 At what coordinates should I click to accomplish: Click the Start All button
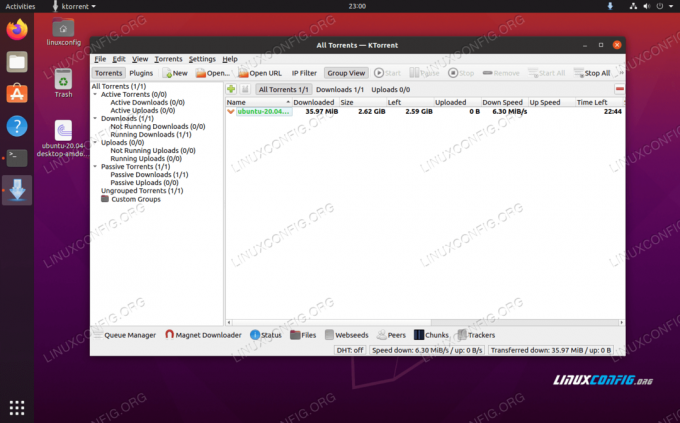click(546, 73)
